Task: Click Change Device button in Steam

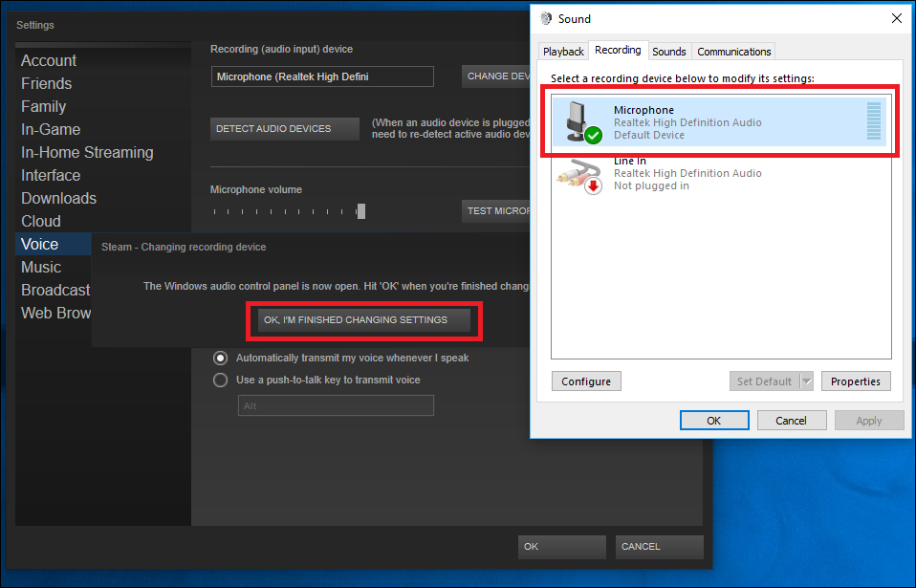Action: pos(496,76)
